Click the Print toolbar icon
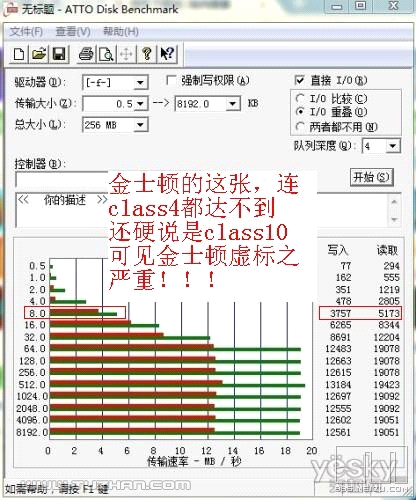The image size is (416, 500). [86, 54]
